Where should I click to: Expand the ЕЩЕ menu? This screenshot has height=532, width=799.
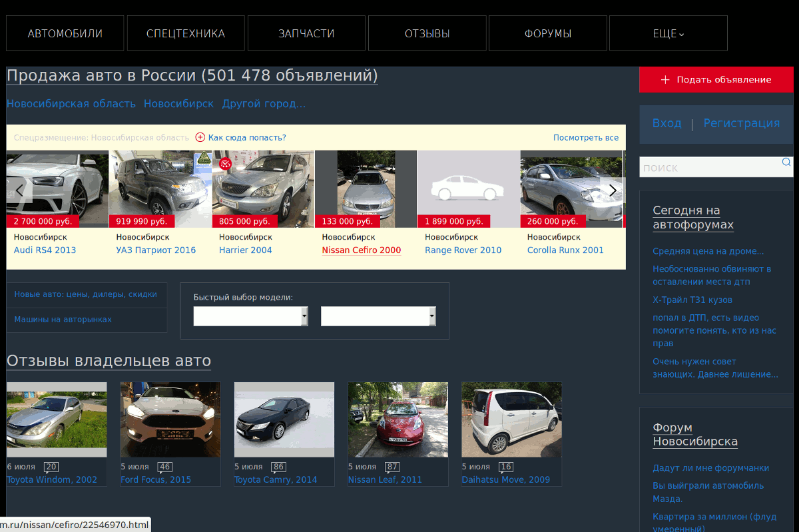tap(668, 33)
